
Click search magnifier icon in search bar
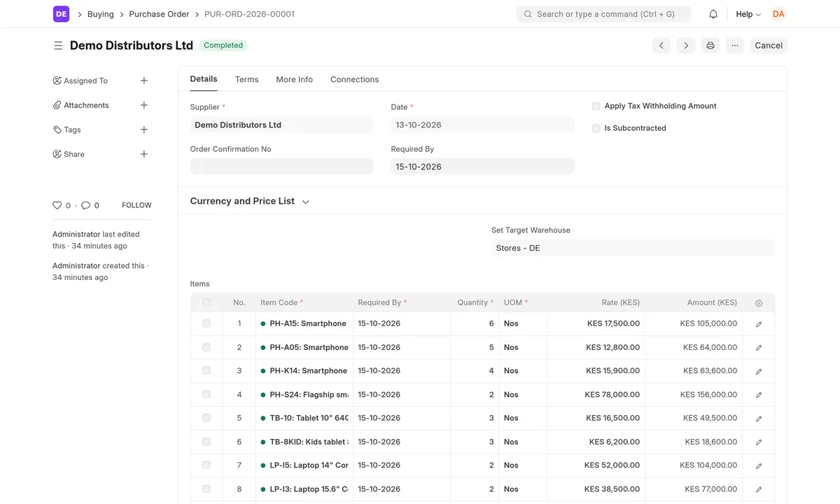coord(528,14)
